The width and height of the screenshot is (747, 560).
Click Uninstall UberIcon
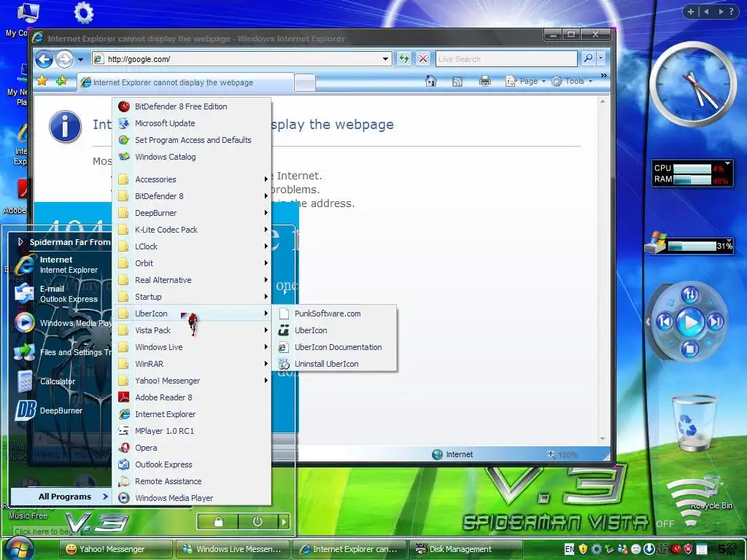pyautogui.click(x=334, y=364)
